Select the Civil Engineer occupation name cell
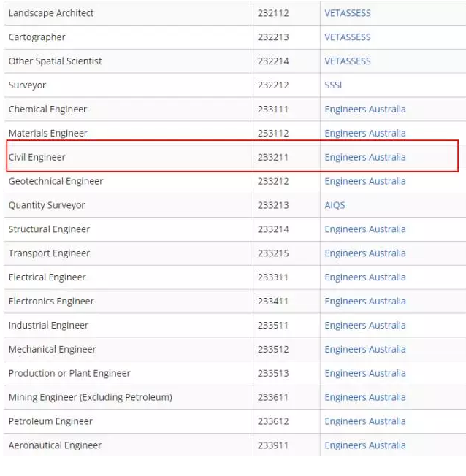466x476 pixels. 37,157
